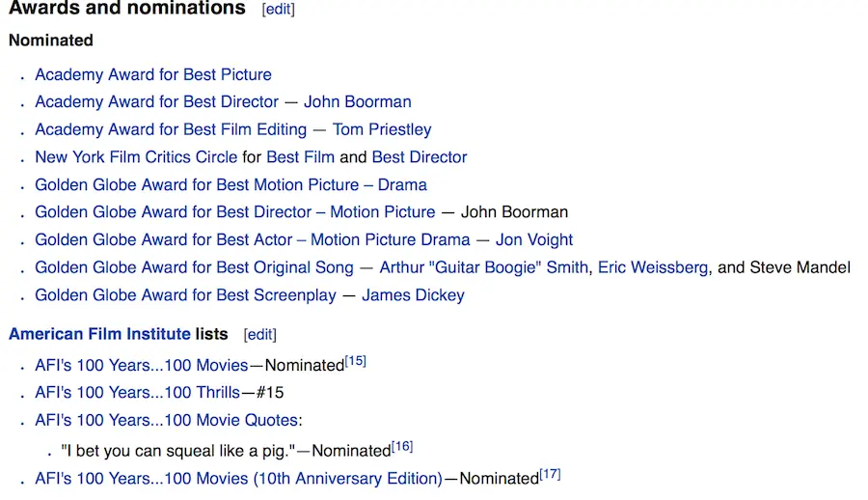The image size is (868, 500).
Task: Click citation reference 16
Action: point(402,446)
